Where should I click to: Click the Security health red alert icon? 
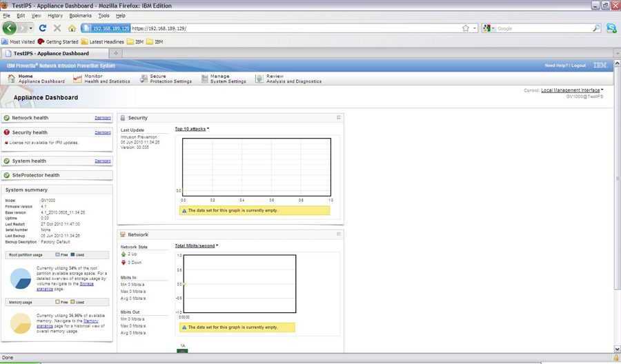coord(7,132)
